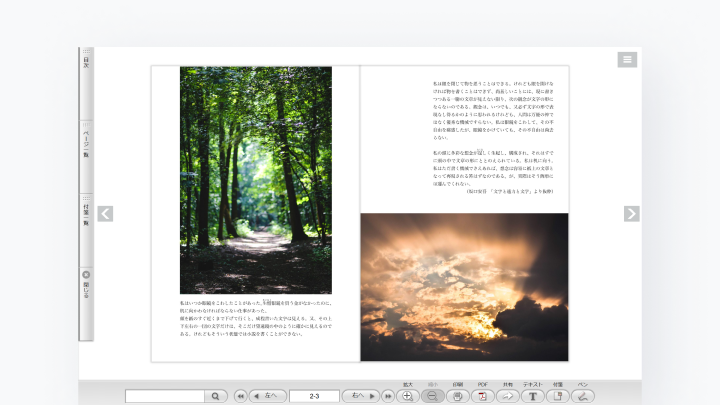Open the 目次 table of contents tab
Viewport: 720px width, 405px height.
pyautogui.click(x=86, y=84)
